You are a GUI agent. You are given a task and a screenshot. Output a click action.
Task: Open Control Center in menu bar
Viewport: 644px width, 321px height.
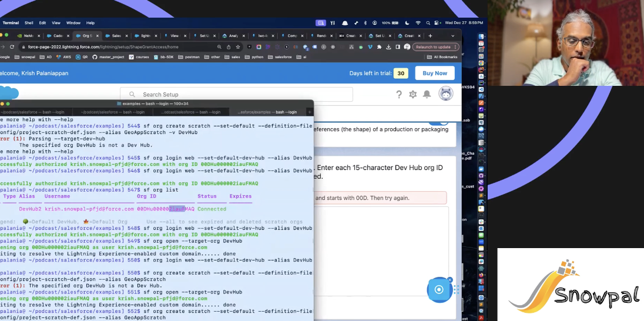click(437, 23)
